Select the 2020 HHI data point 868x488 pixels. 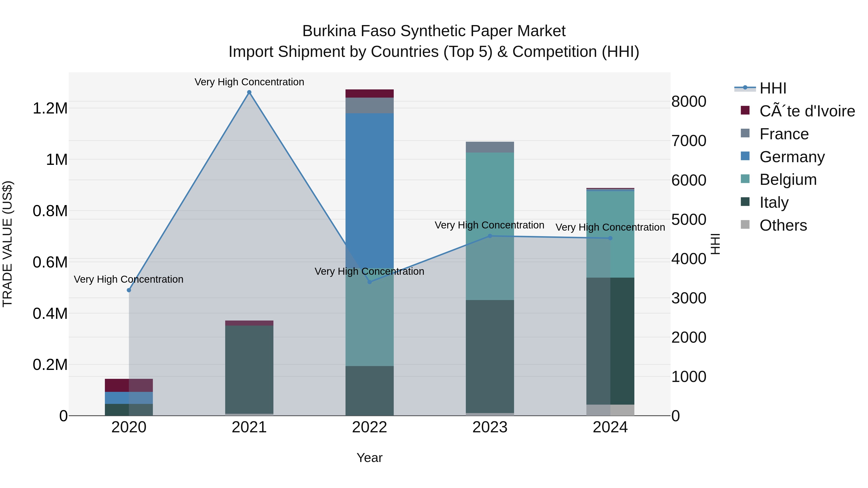click(129, 290)
